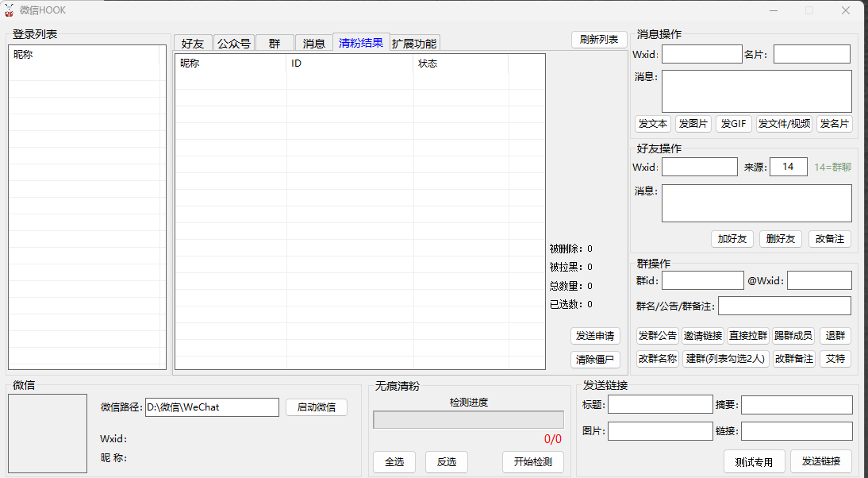868x478 pixels.
Task: Focus the 微信路径 input field
Action: 212,407
